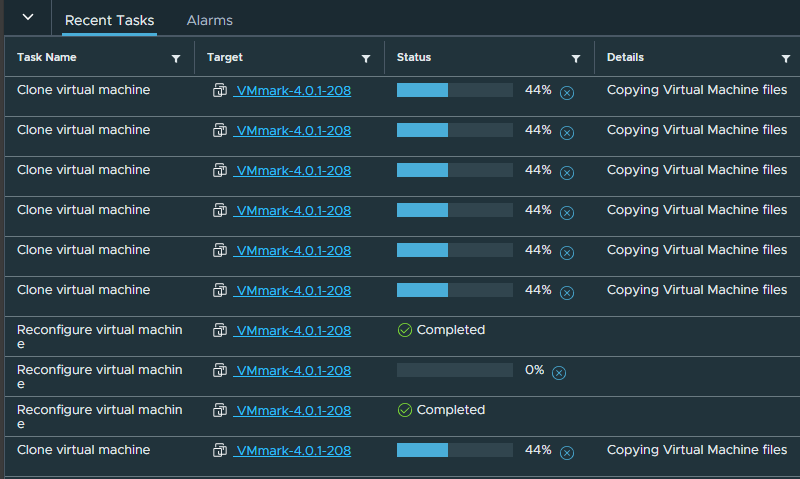Cancel the last Clone virtual machine task
The image size is (800, 479).
[567, 452]
